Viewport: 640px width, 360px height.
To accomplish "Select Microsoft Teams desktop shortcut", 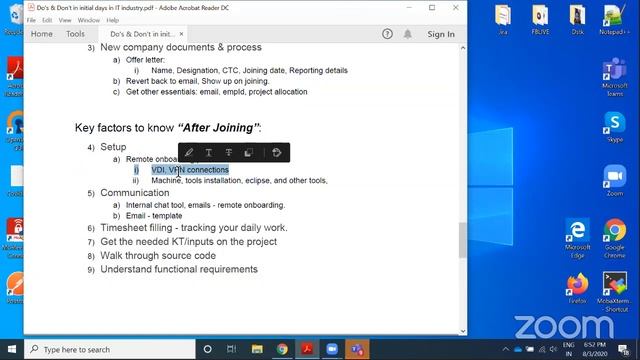I will pyautogui.click(x=615, y=78).
